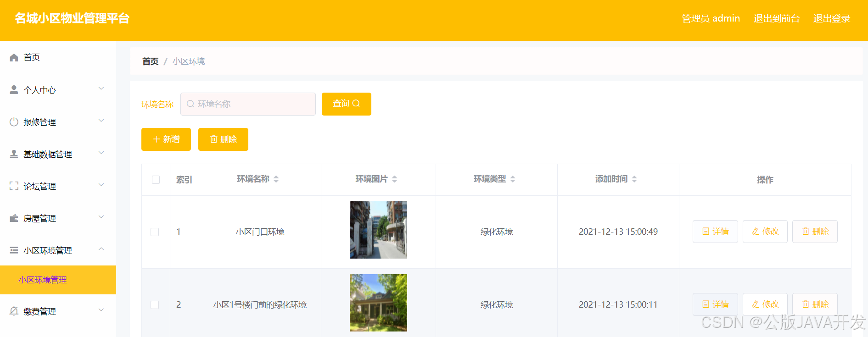
Task: Click 修改 for row 小区1号楼门前的绿化环境
Action: pos(765,304)
